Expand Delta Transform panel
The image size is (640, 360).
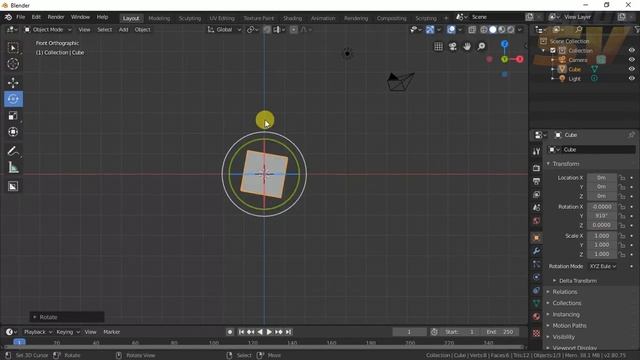(578, 281)
